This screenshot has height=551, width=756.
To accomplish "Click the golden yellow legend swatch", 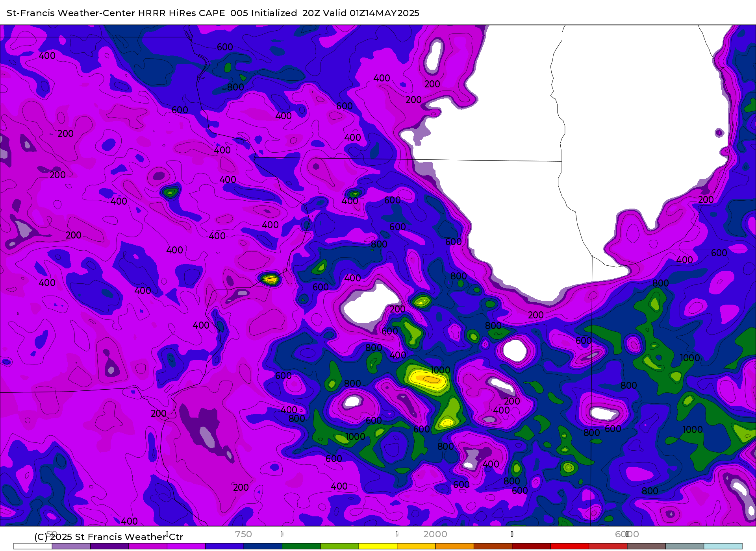I will (x=416, y=546).
